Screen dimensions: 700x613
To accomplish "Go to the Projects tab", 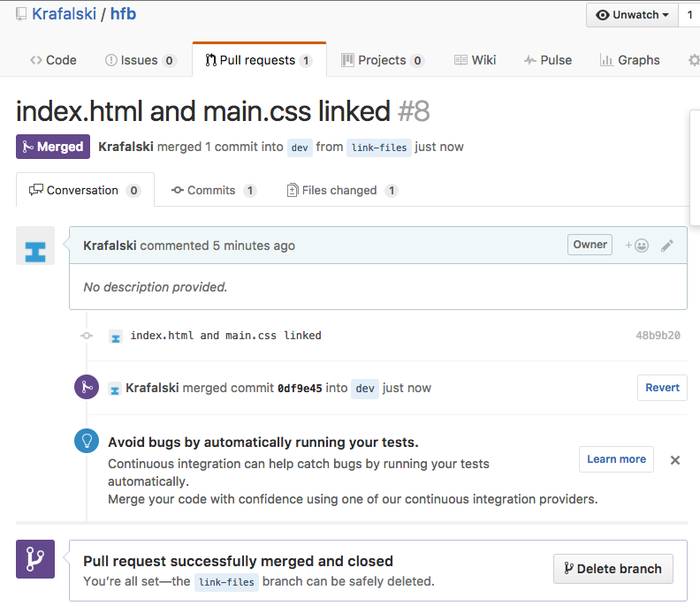I will click(382, 60).
